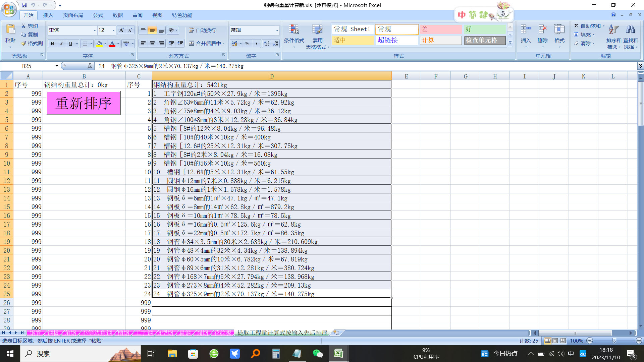Click the Merge and Center (合并后居中) icon

pos(192,43)
